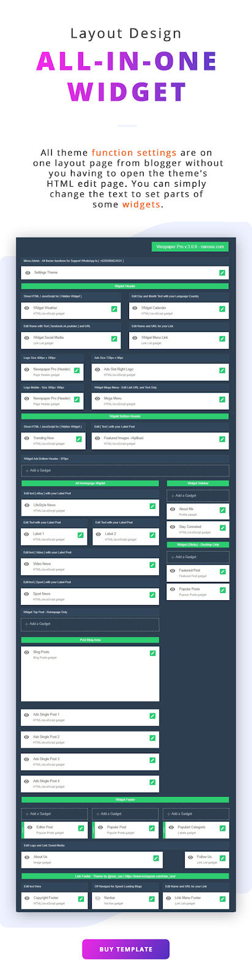
Task: Click the Link Footer theme credit bar
Action: tap(125, 876)
